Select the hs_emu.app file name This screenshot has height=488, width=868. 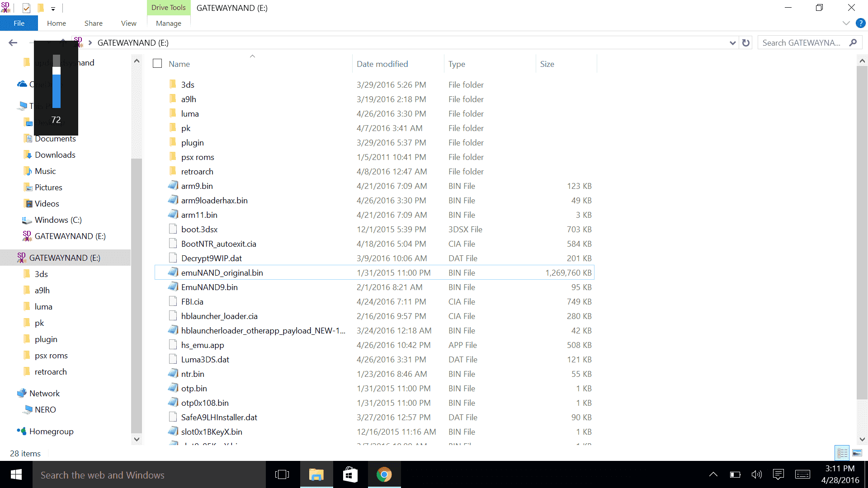[203, 345]
